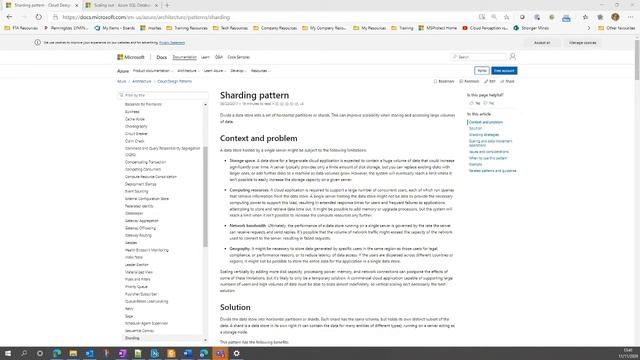This screenshot has width=640, height=360.
Task: Open the Learn menu item in Docs header
Action: coord(205,57)
